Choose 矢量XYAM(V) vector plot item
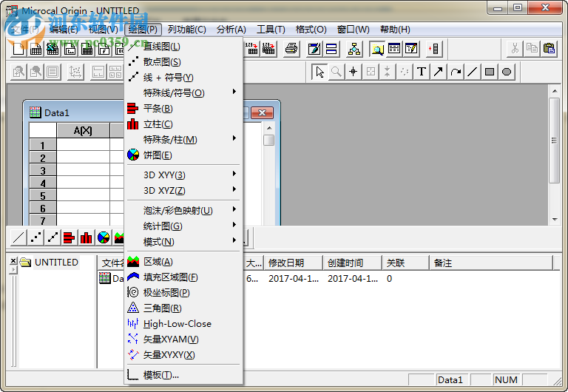 183,339
